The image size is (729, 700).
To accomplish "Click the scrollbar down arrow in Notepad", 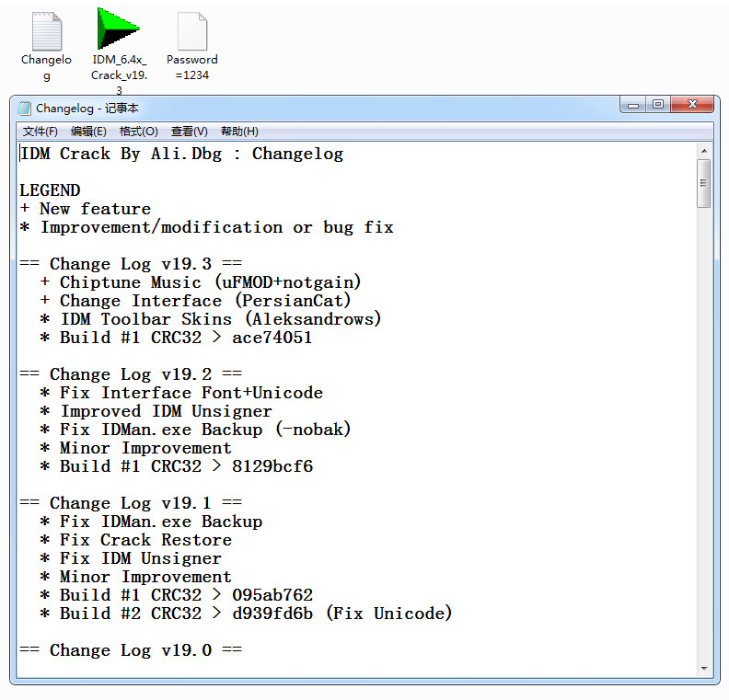I will click(704, 669).
